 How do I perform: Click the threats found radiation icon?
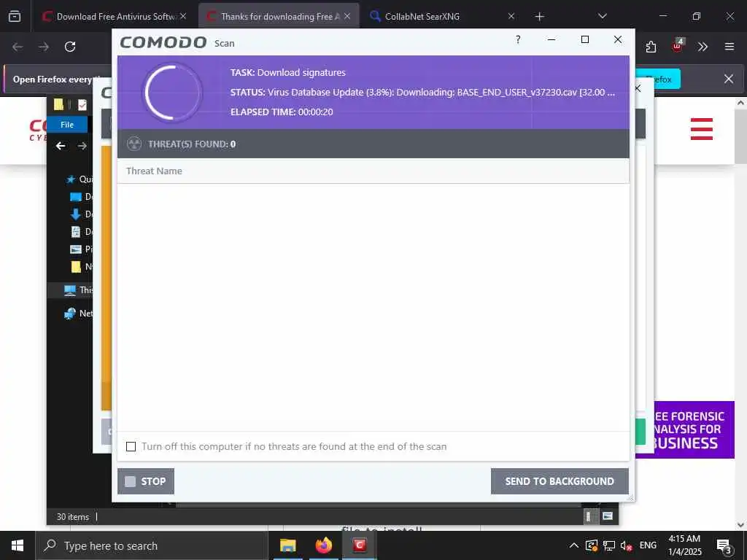click(134, 144)
